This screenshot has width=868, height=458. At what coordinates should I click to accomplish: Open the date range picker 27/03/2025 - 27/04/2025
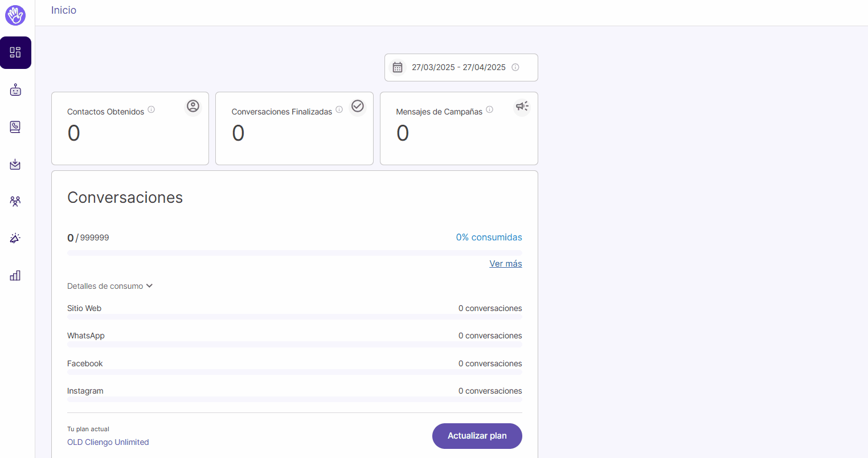pyautogui.click(x=458, y=67)
